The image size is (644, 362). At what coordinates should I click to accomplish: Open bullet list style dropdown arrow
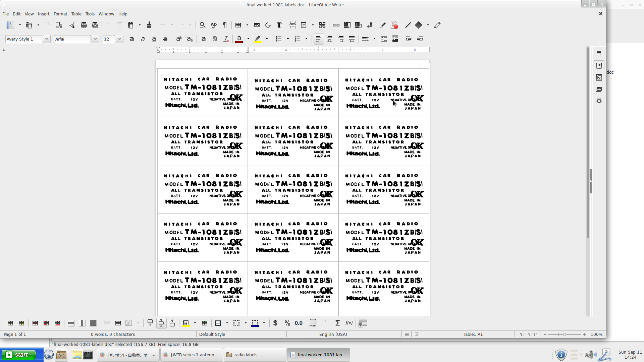[288, 39]
